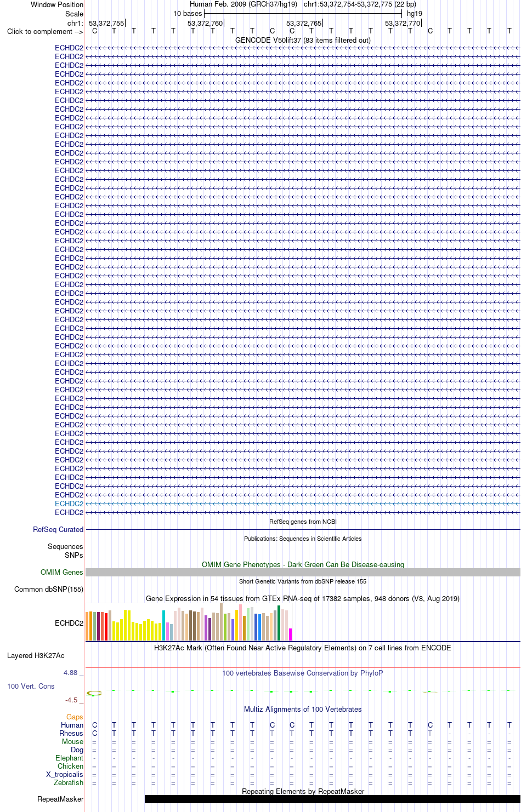Image resolution: width=521 pixels, height=812 pixels.
Task: Click the 4.88 PhyloP upper limit value
Action: coord(70,672)
